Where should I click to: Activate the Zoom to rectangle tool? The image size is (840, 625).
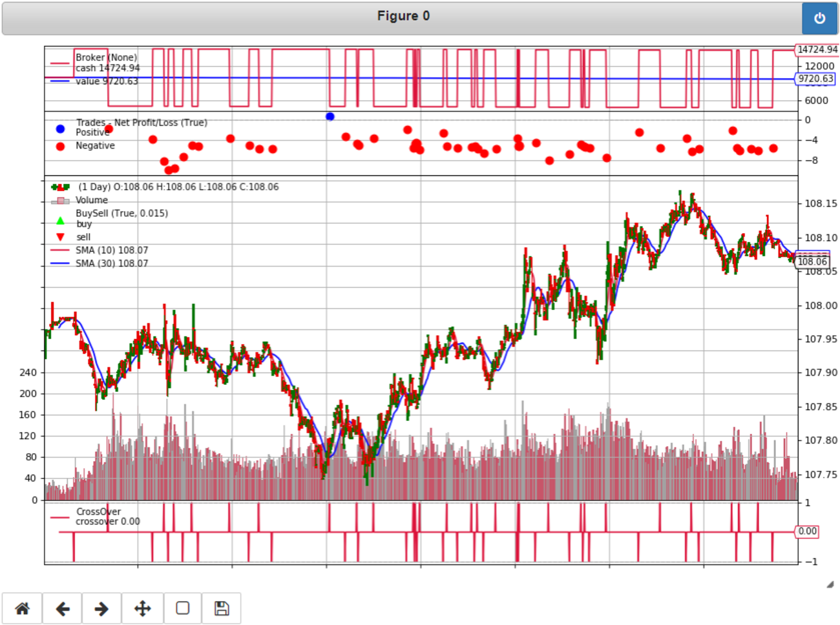point(183,608)
